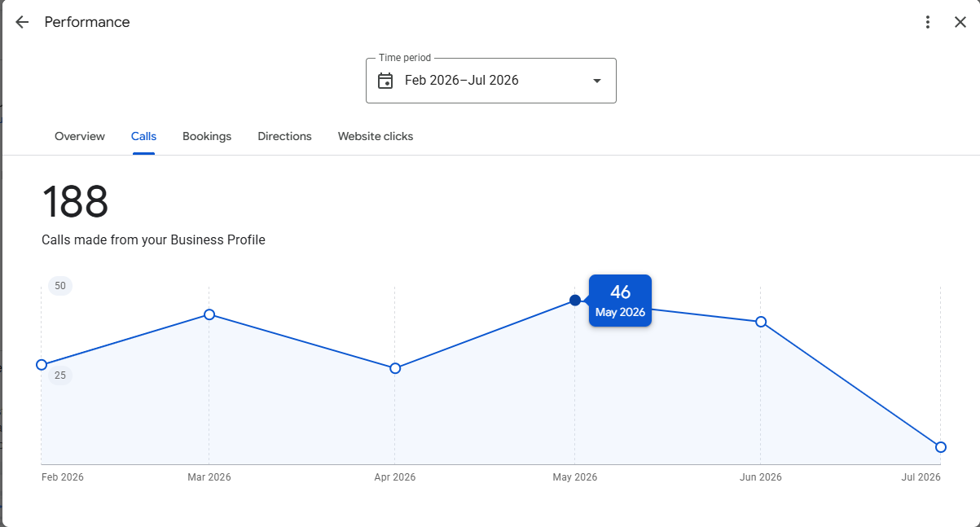Click the 50 axis label
This screenshot has height=527, width=980.
coord(60,286)
